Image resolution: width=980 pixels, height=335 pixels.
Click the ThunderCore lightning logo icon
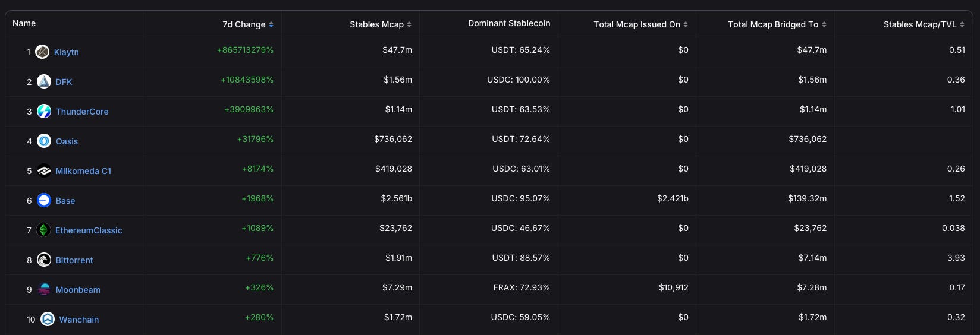44,111
